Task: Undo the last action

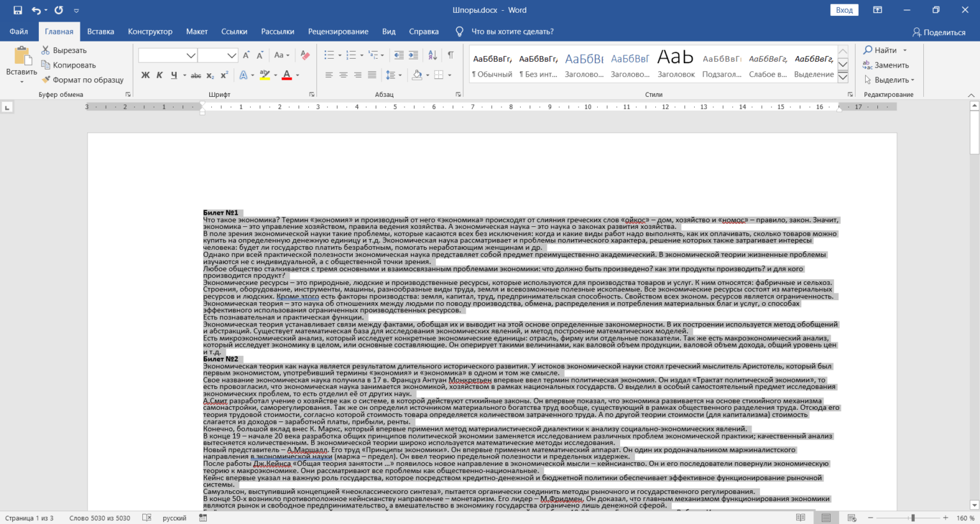Action: 36,10
